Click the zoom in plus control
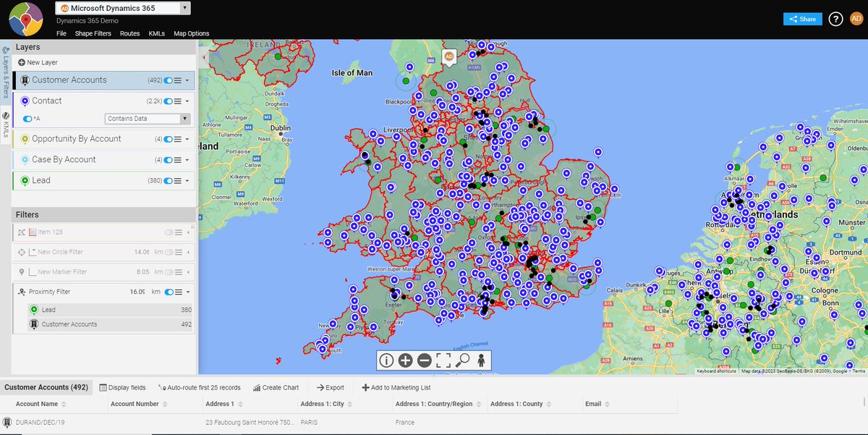This screenshot has width=868, height=435. tap(404, 360)
